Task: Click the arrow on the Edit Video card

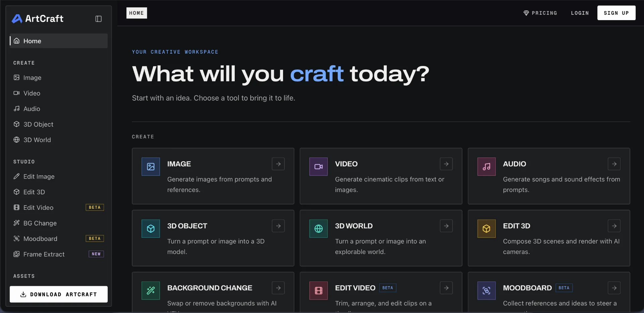Action: pos(446,288)
